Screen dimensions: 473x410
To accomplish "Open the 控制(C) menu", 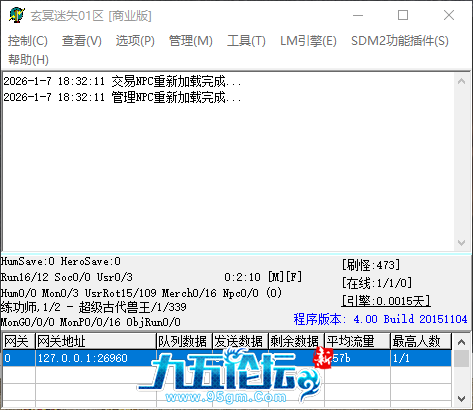I will 28,41.
